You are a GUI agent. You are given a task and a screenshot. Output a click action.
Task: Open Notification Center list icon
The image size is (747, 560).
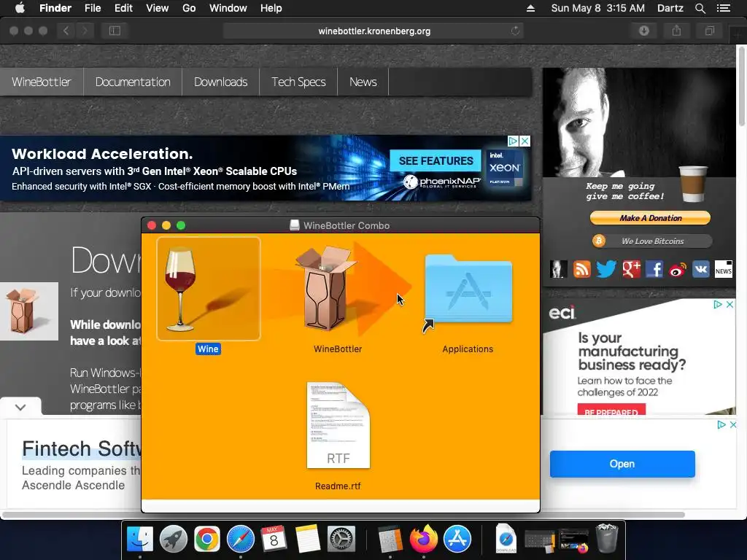[723, 8]
